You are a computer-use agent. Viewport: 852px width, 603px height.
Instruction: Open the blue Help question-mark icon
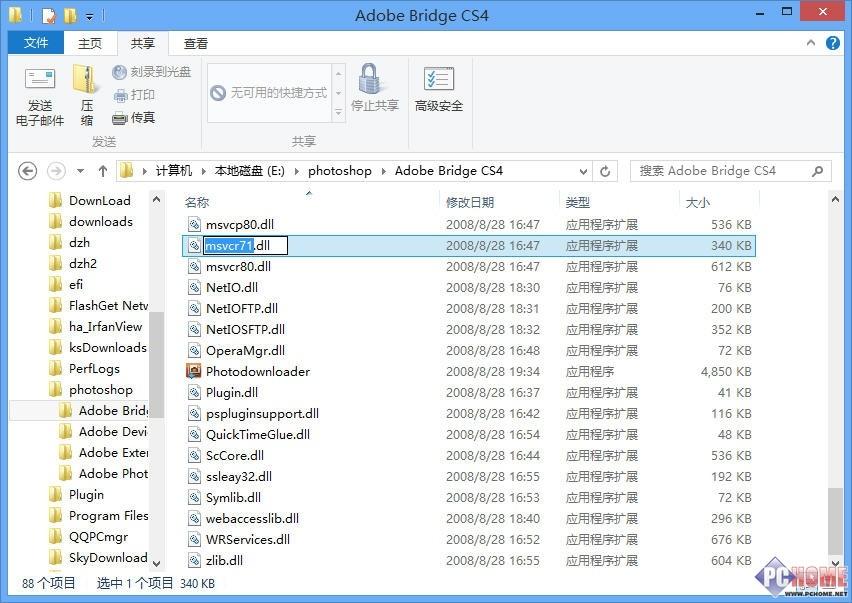[832, 42]
